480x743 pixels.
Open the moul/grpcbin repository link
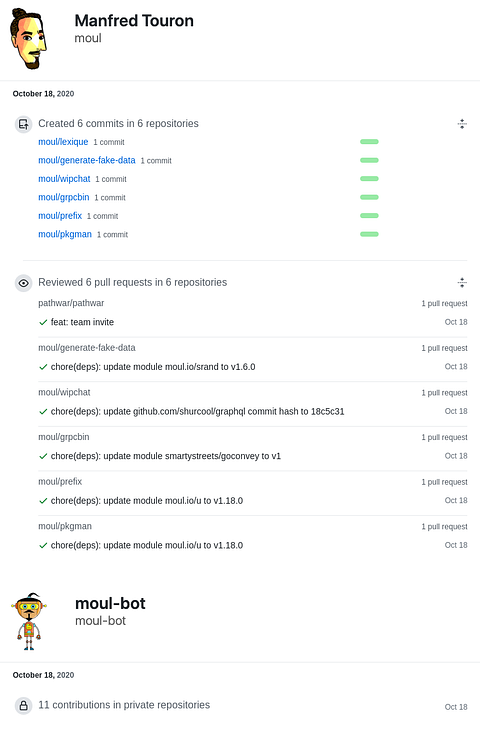[63, 197]
